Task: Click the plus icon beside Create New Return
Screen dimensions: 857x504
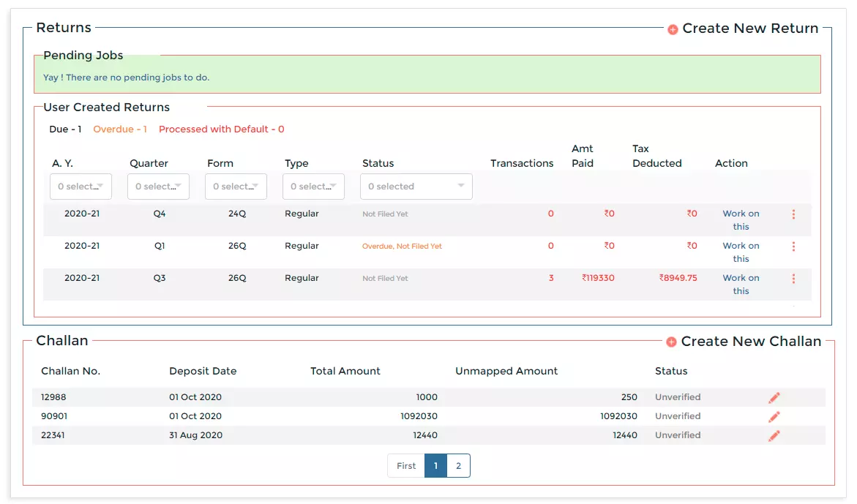Action: pyautogui.click(x=672, y=29)
